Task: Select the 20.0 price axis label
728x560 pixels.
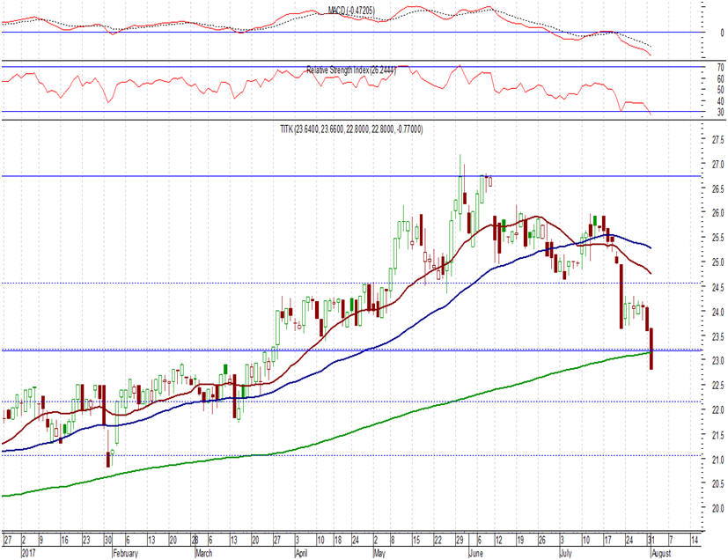Action: (717, 508)
